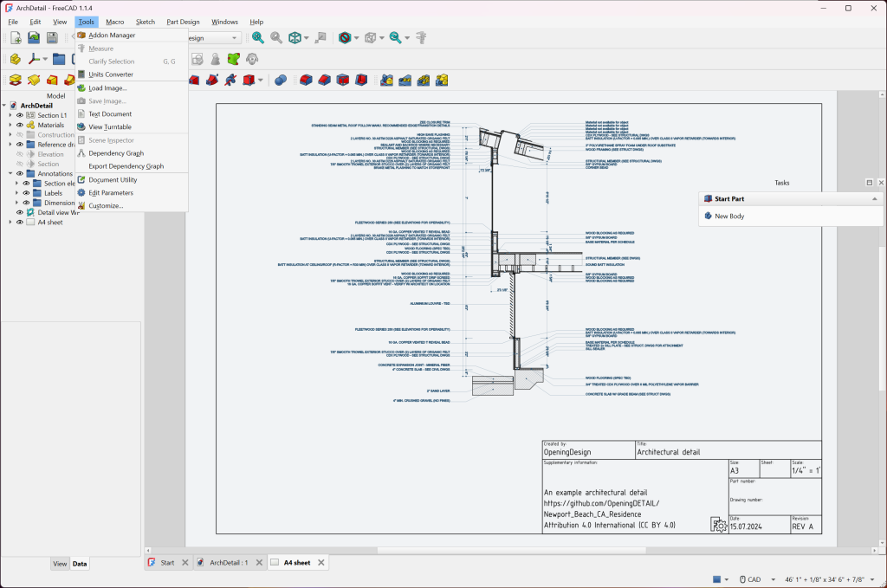Click the Fit Selection magnifier icon
The height and width of the screenshot is (588, 887).
[x=276, y=38]
